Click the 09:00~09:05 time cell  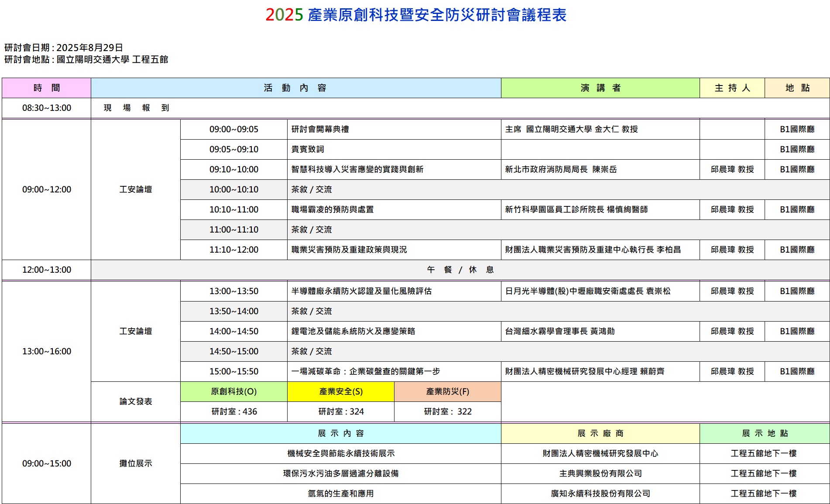(x=234, y=129)
